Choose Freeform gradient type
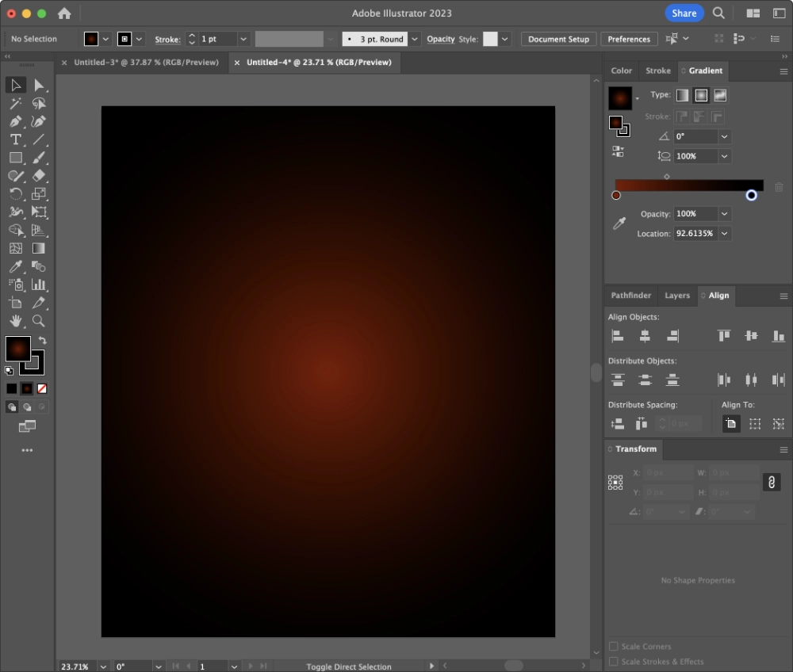The image size is (793, 672). (x=720, y=95)
